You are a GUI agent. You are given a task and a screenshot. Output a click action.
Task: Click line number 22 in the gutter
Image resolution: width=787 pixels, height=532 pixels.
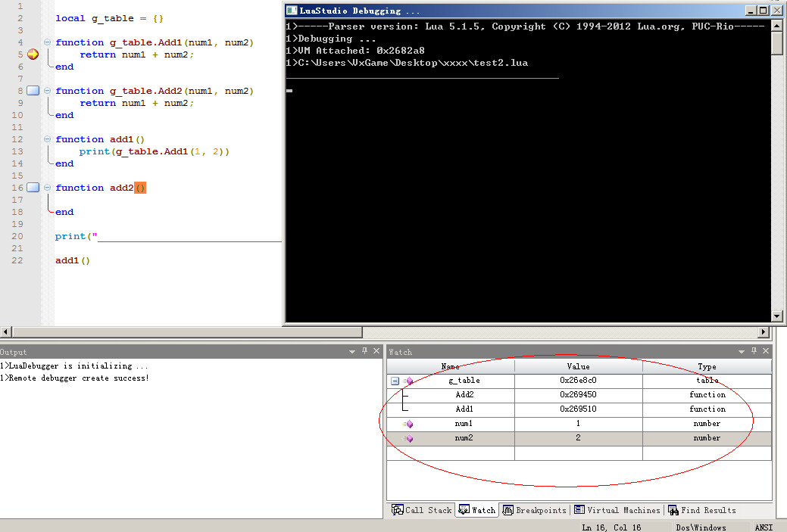click(17, 260)
